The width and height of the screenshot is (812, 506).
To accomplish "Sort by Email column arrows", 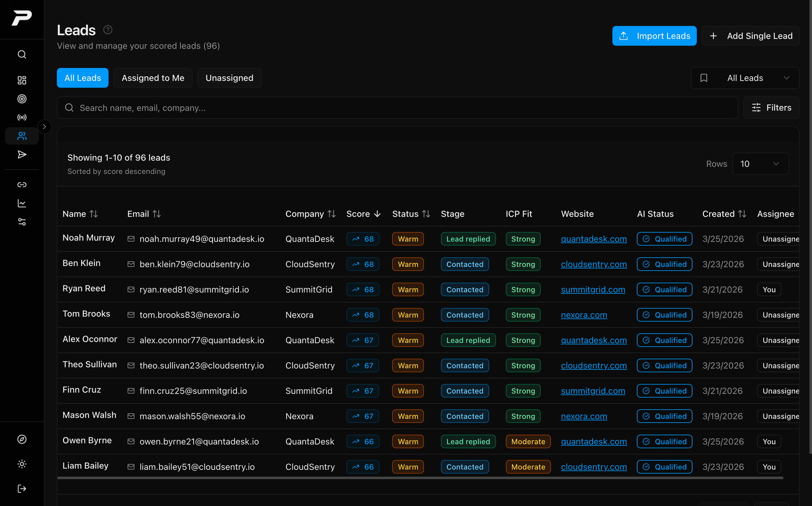I will (157, 214).
